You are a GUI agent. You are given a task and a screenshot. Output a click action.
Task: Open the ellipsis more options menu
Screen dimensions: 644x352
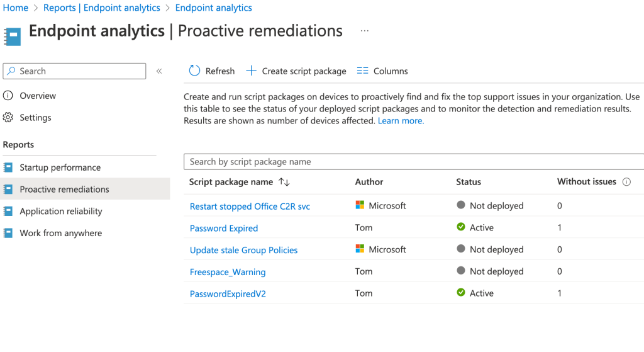coord(365,31)
